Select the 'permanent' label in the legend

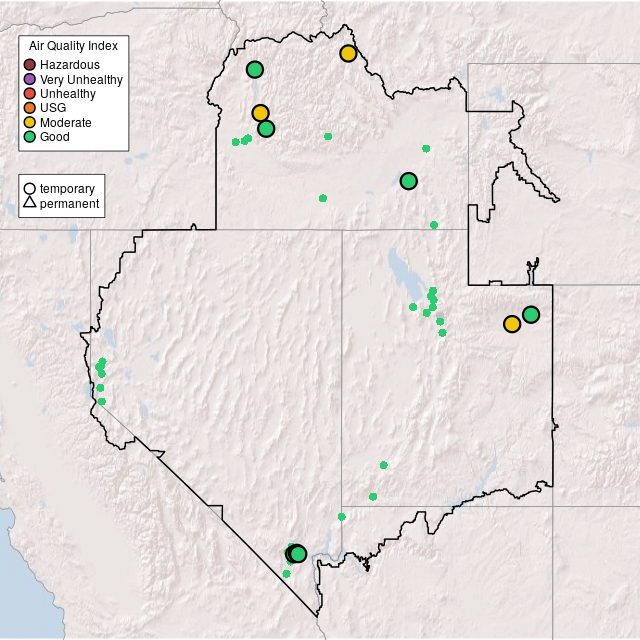[x=69, y=204]
